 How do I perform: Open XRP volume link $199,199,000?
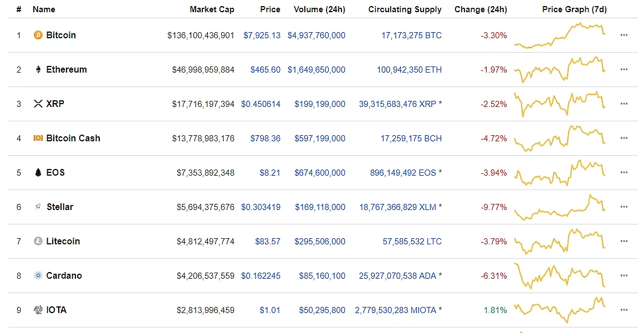pyautogui.click(x=320, y=104)
